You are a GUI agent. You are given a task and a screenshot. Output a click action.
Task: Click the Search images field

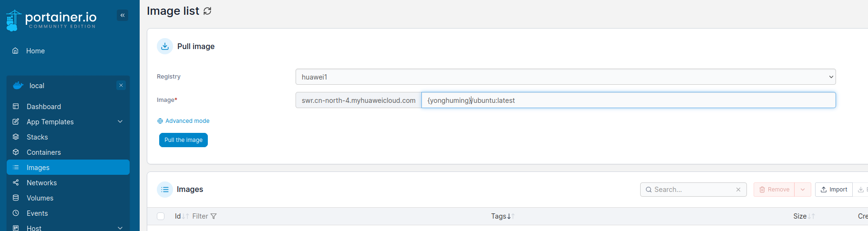tap(693, 190)
